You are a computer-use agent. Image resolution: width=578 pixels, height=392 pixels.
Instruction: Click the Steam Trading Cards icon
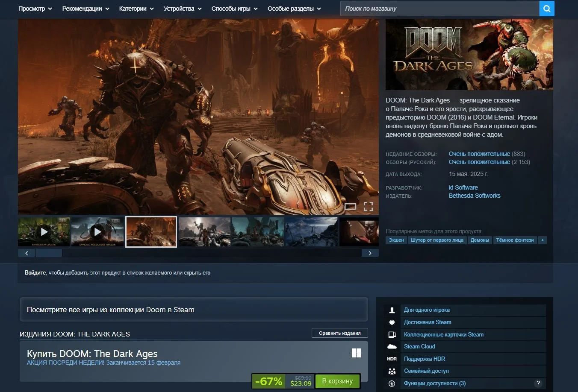tap(392, 335)
